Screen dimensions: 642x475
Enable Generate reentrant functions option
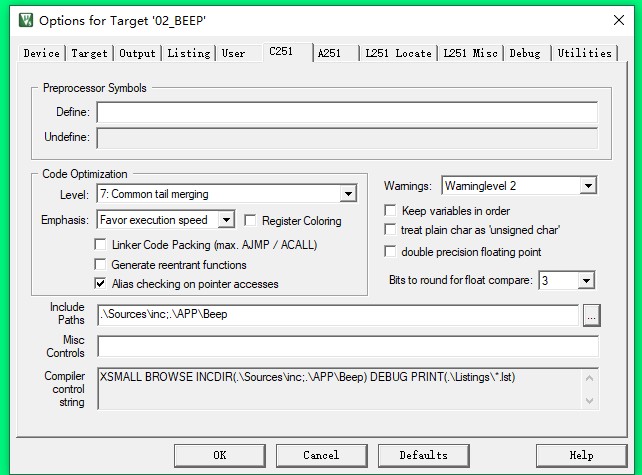pos(101,265)
